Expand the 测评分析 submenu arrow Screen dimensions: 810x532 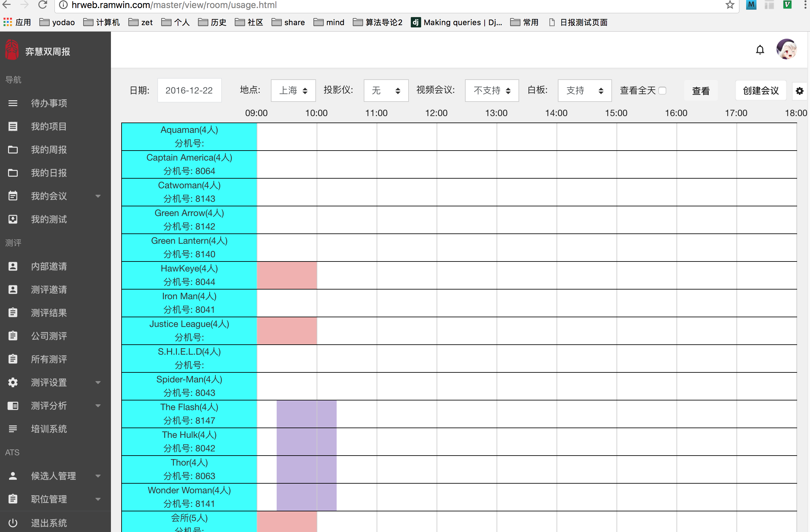coord(98,406)
